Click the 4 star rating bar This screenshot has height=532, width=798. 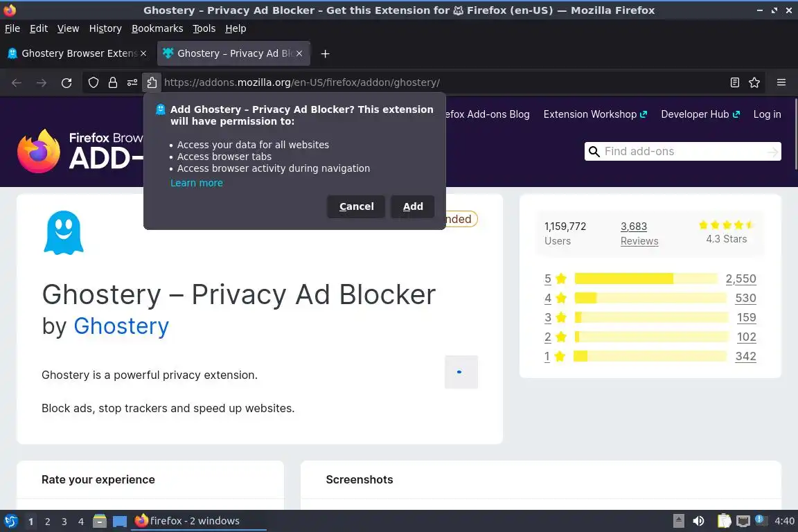[x=650, y=298]
